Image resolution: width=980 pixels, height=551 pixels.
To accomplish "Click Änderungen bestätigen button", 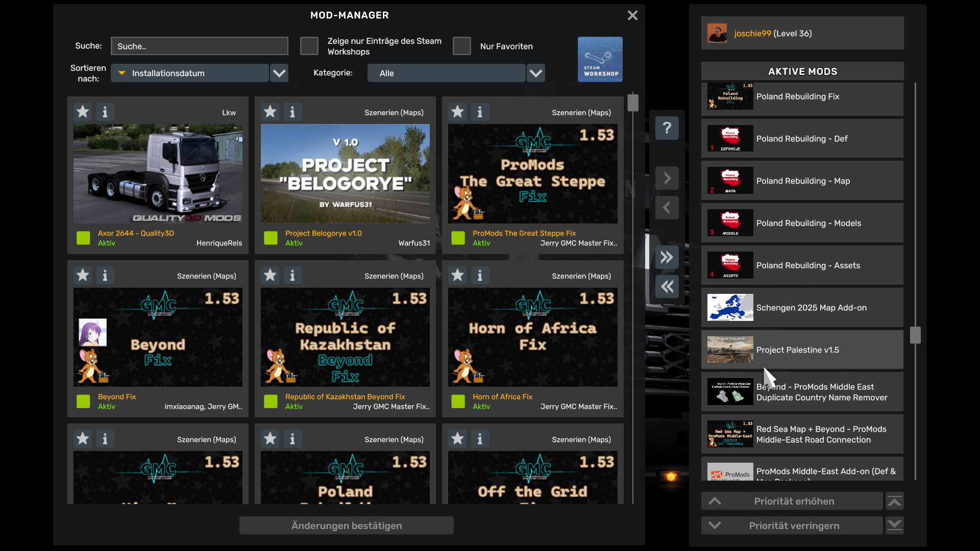I will click(347, 525).
